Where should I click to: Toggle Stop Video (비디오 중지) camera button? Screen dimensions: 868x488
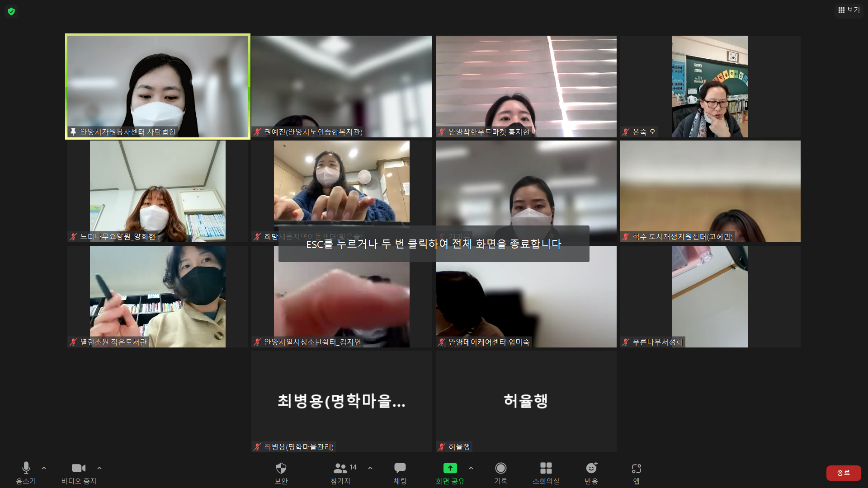click(x=79, y=468)
